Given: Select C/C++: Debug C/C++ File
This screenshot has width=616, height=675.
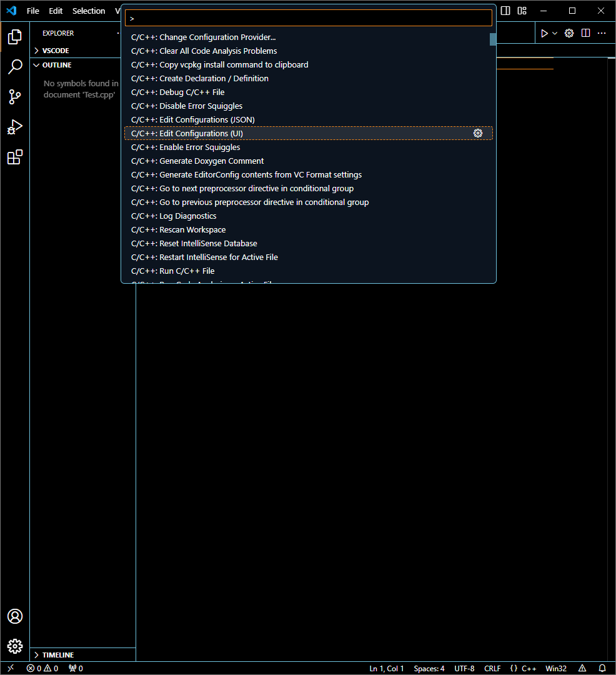Looking at the screenshot, I should click(309, 92).
